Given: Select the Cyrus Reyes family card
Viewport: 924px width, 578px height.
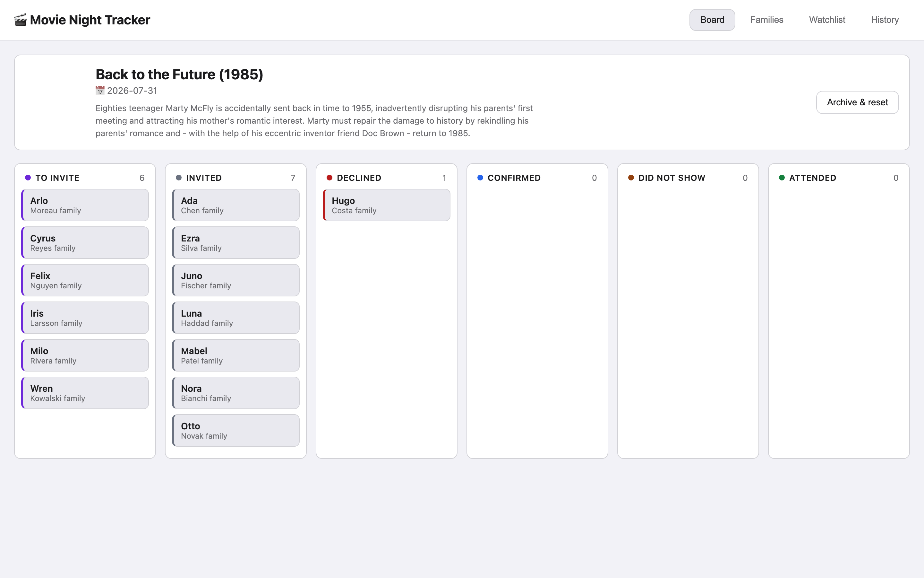Looking at the screenshot, I should click(x=85, y=243).
